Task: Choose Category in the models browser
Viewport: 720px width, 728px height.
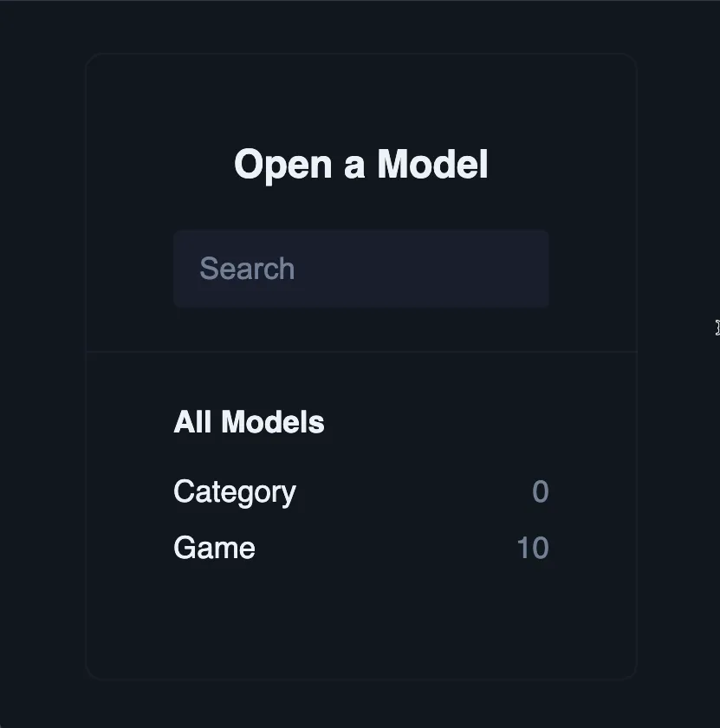Action: coord(234,491)
